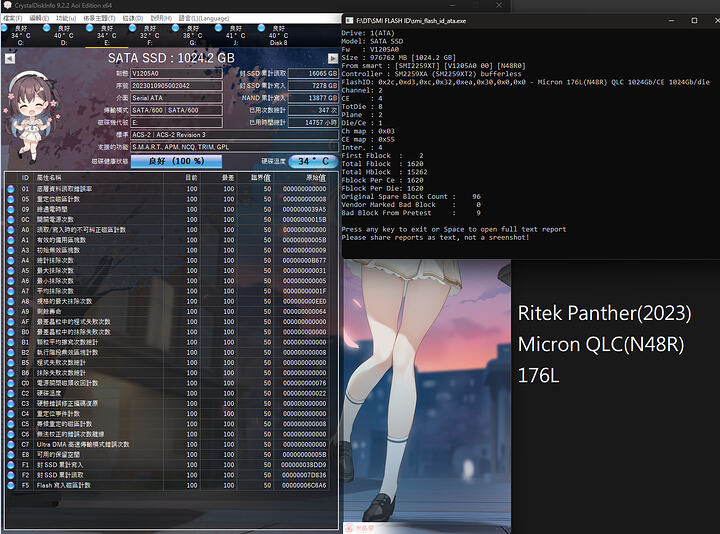Switch to drive F: at 32 °C
Image resolution: width=720 pixels, height=534 pixels.
point(150,35)
